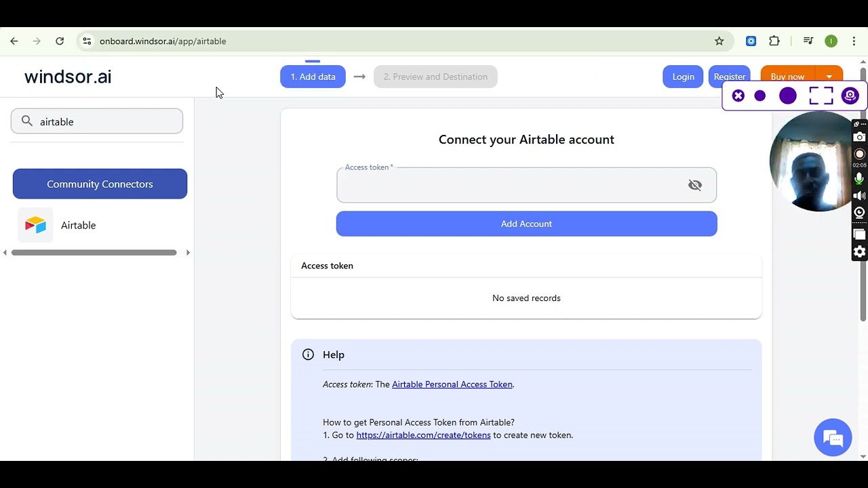Switch webcam to fullscreen frame icon
Viewport: 868px width, 488px height.
tap(821, 96)
